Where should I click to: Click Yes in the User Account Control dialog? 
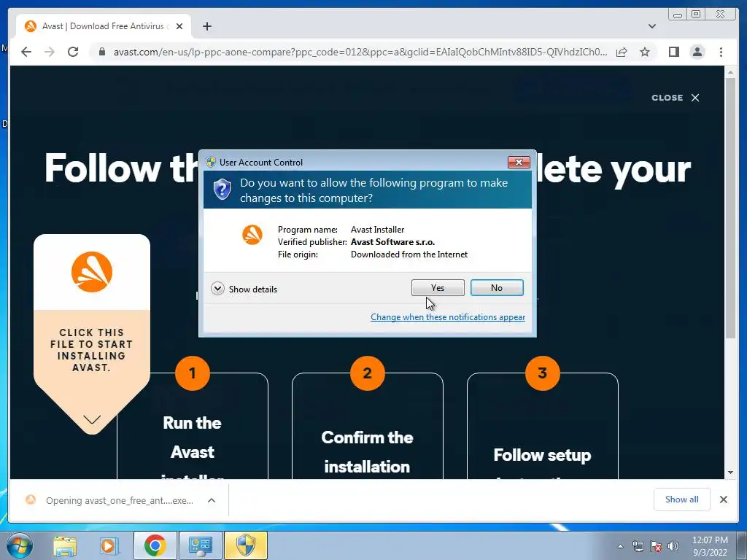438,287
